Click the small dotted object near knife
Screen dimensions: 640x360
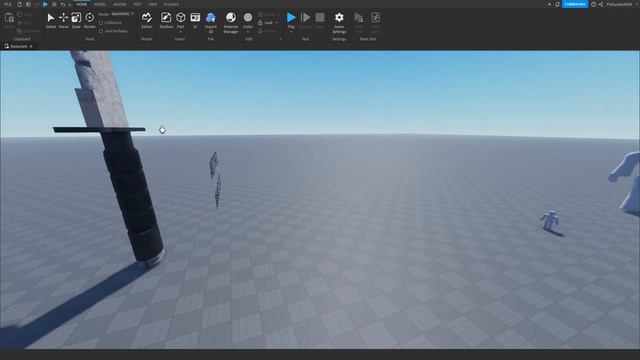(216, 180)
